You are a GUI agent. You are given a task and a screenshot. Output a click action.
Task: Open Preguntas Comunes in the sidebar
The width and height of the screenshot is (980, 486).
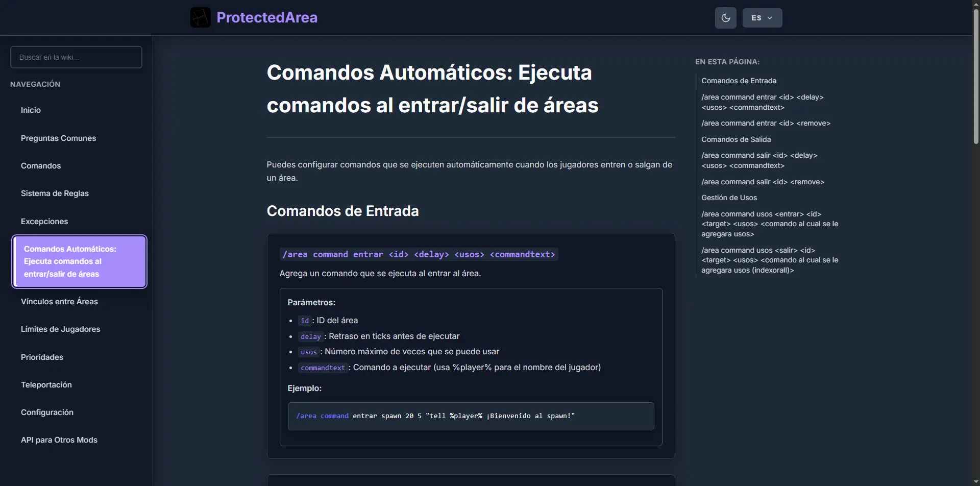tap(58, 138)
